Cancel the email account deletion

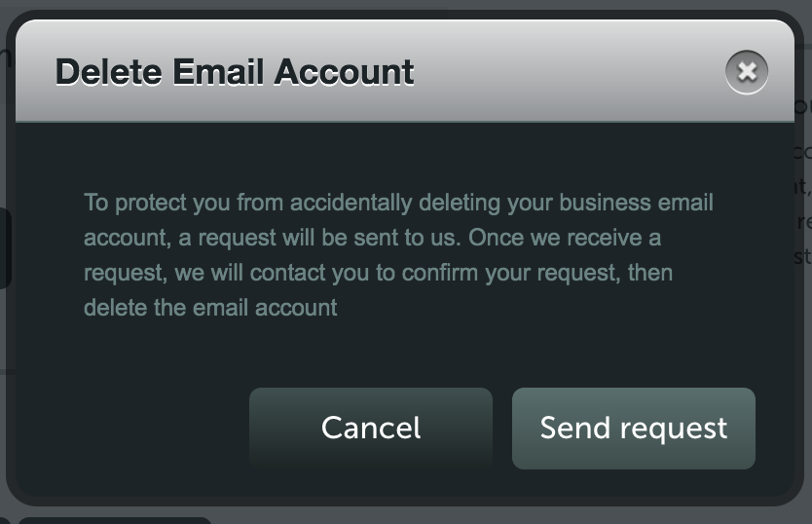coord(371,429)
